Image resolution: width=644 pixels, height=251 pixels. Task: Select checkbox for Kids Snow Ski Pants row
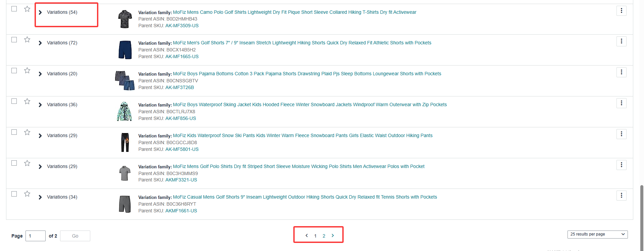click(x=14, y=132)
